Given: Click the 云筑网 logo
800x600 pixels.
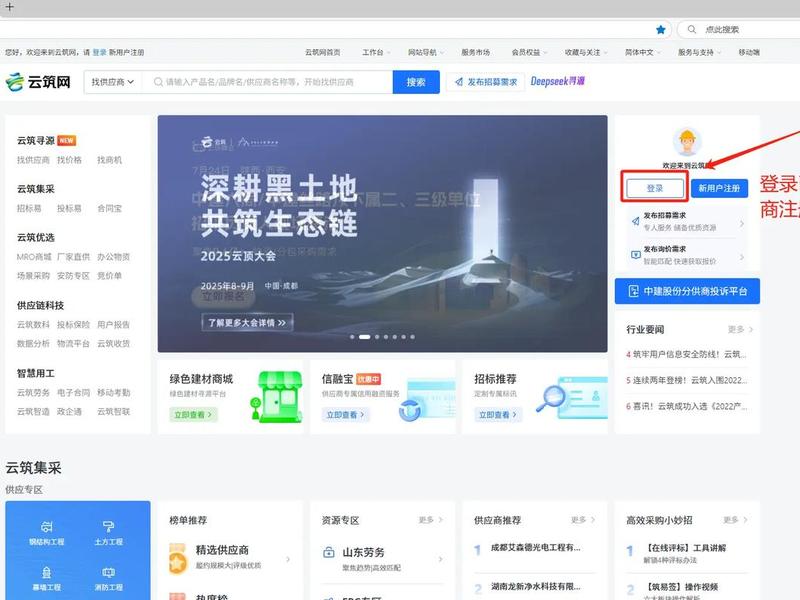Looking at the screenshot, I should click(x=38, y=82).
